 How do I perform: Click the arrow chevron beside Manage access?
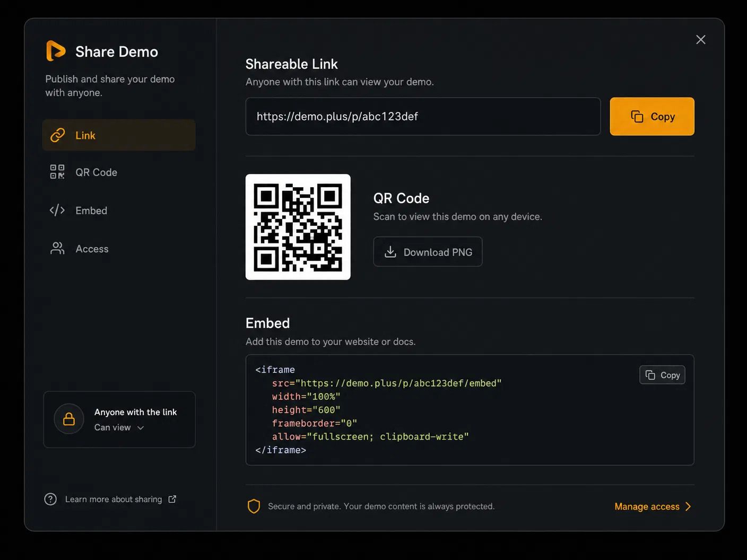point(688,506)
